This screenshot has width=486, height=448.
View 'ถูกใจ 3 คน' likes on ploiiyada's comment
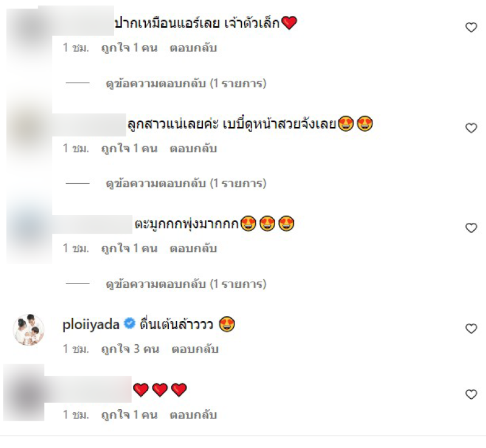point(130,349)
